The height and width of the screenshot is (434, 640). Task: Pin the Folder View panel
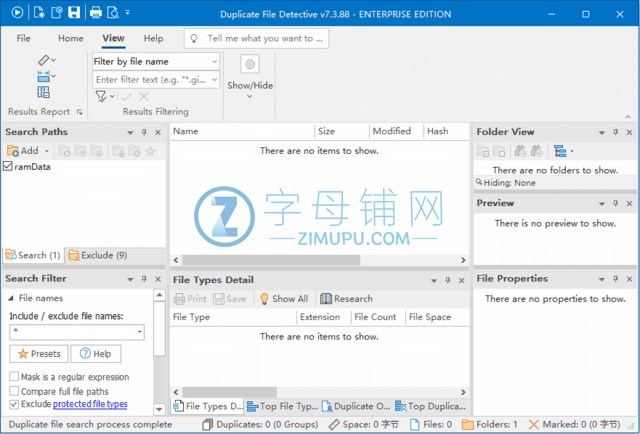(x=616, y=132)
